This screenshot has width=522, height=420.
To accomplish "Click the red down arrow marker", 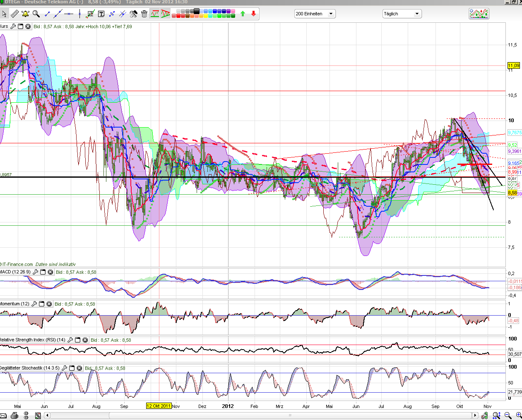I will point(253,14).
